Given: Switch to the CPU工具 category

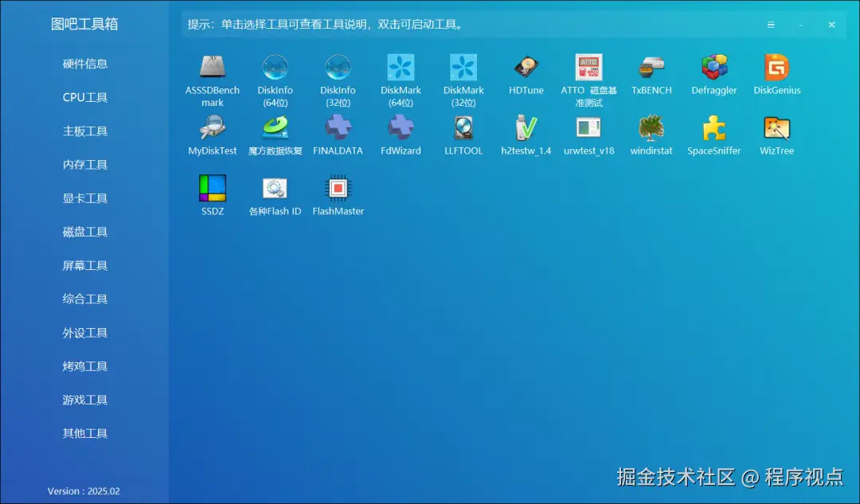Looking at the screenshot, I should [85, 97].
